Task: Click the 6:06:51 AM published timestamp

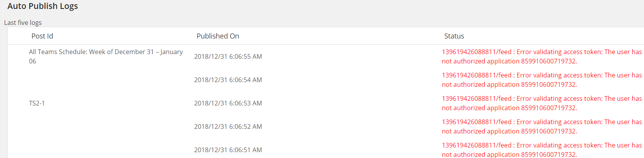Action: 228,150
